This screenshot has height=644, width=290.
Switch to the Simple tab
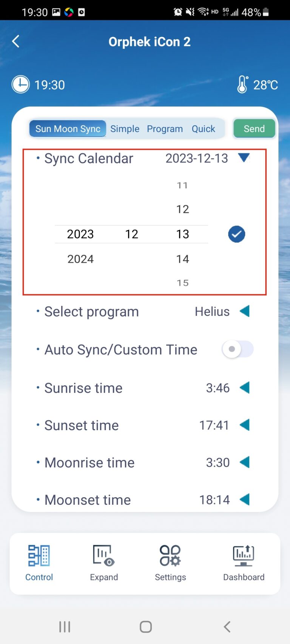(x=125, y=129)
